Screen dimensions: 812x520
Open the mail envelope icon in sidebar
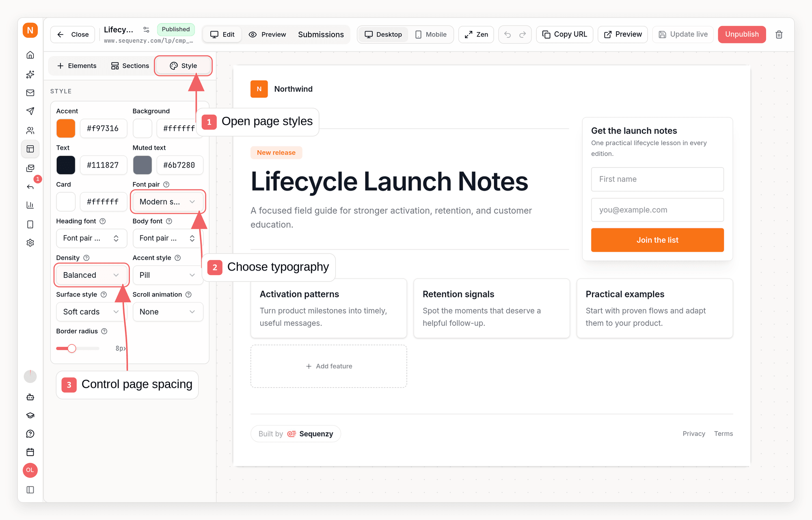[x=30, y=93]
